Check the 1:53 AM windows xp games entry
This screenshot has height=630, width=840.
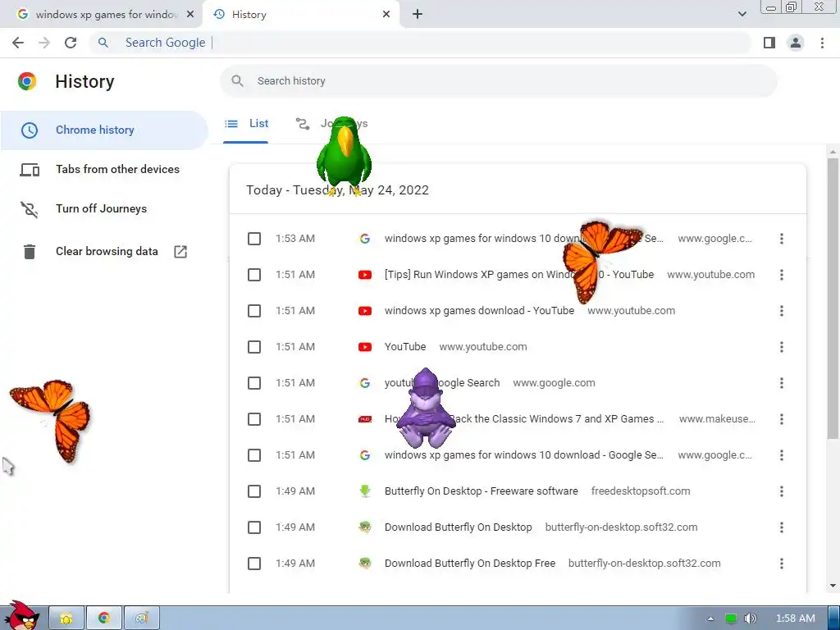tap(254, 239)
